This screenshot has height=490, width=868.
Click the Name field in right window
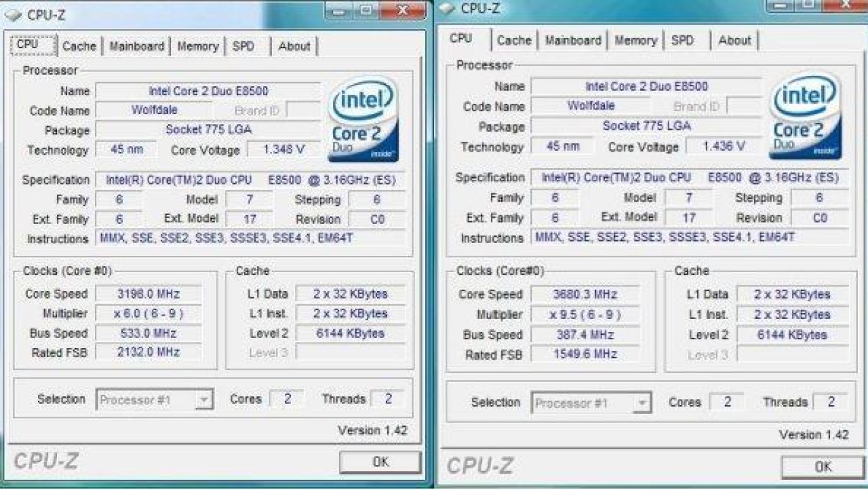pyautogui.click(x=646, y=86)
